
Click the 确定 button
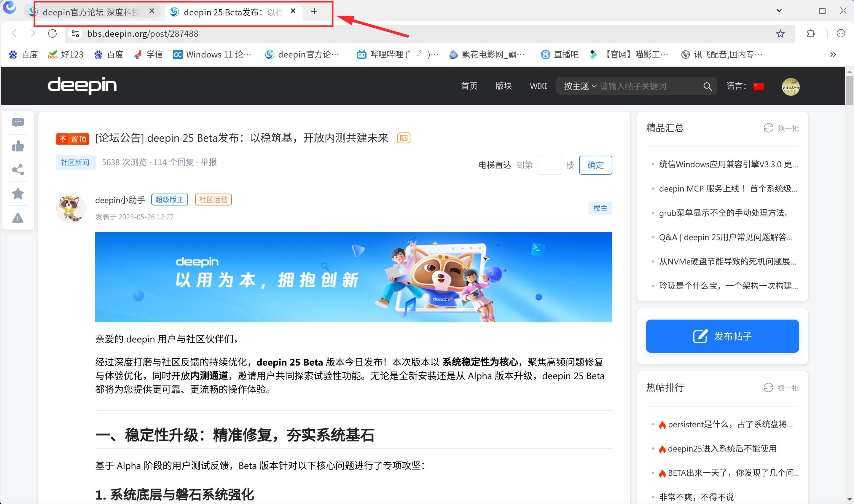[595, 165]
